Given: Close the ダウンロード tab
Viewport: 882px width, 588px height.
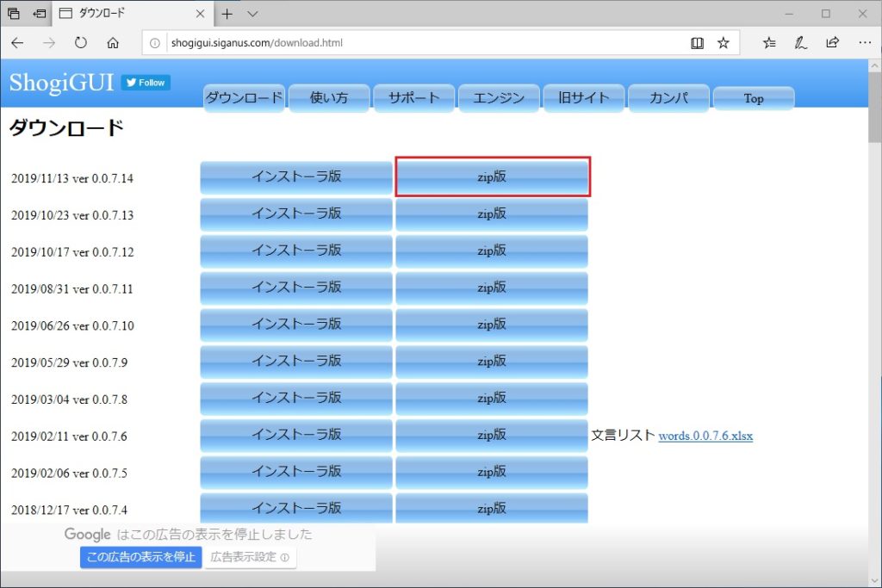Looking at the screenshot, I should [x=200, y=14].
